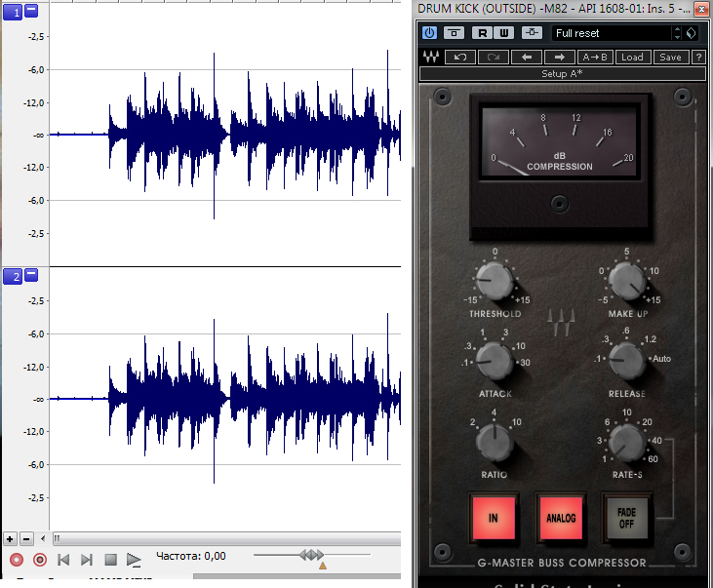Click the Частота: 0,00 readout
713x588 pixels.
pyautogui.click(x=191, y=556)
